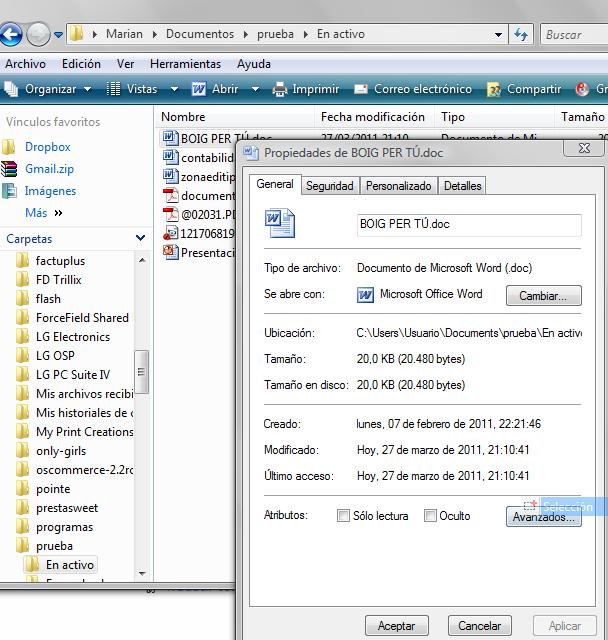Open the Archivo menu
Image resolution: width=608 pixels, height=640 pixels.
pos(25,64)
